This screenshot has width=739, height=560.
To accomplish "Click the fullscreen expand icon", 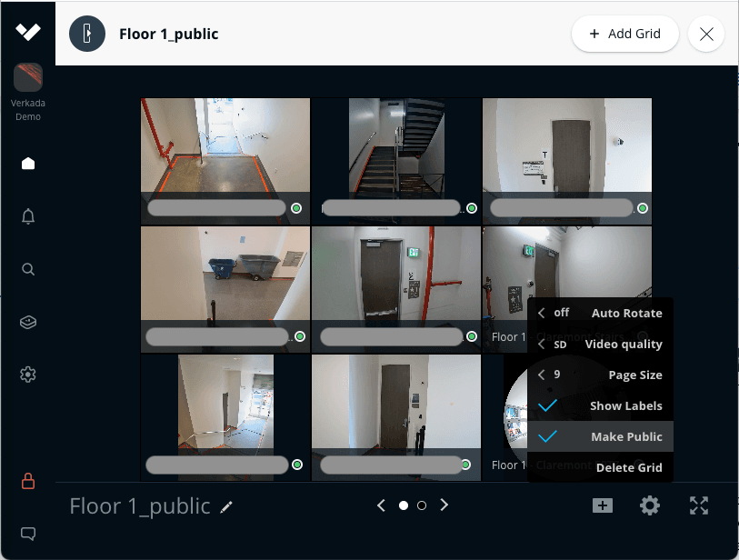I will click(x=698, y=505).
